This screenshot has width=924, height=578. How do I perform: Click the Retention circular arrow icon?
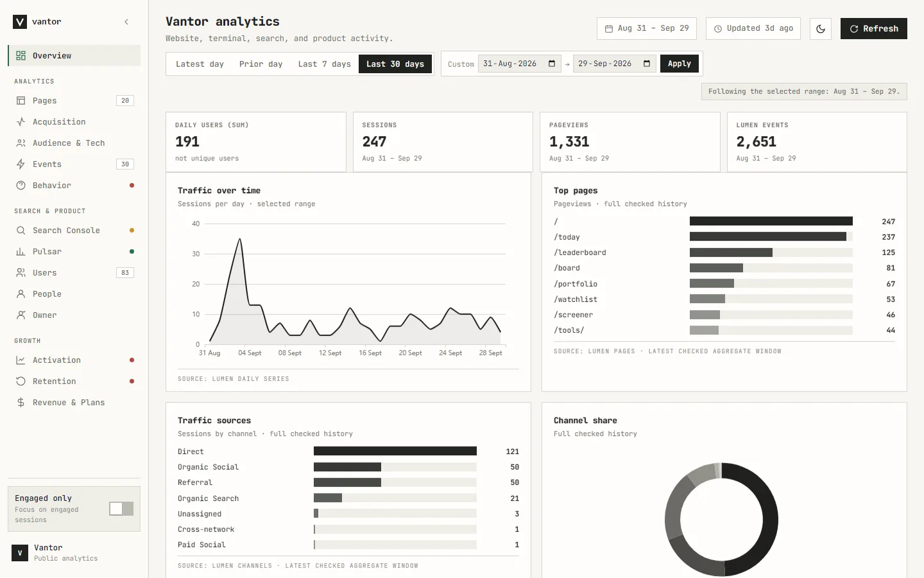pyautogui.click(x=21, y=381)
